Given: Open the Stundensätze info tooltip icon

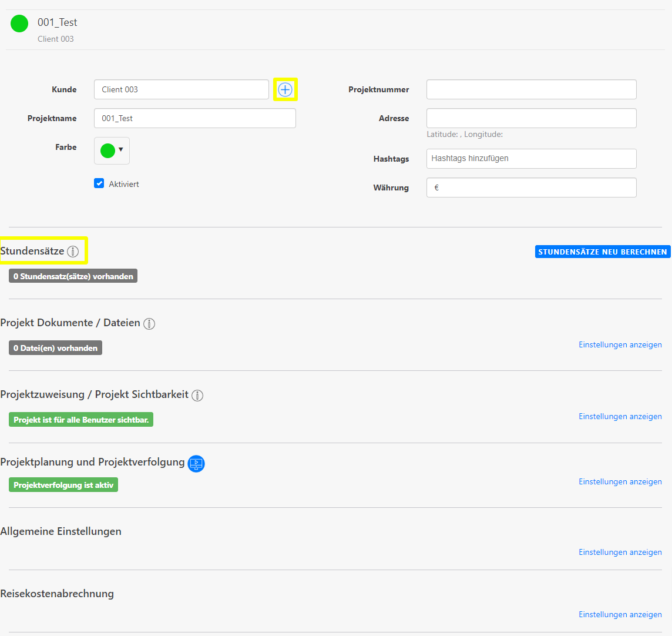Looking at the screenshot, I should 73,251.
